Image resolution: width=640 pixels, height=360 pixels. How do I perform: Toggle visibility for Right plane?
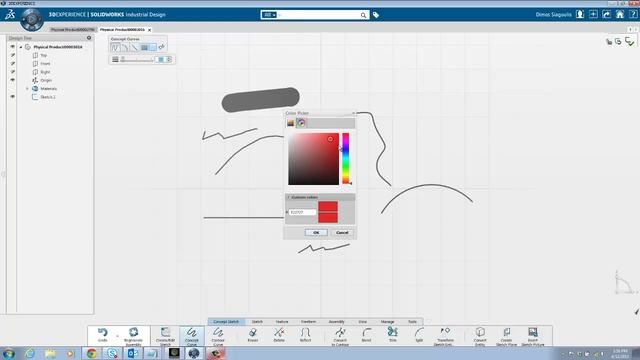13,72
